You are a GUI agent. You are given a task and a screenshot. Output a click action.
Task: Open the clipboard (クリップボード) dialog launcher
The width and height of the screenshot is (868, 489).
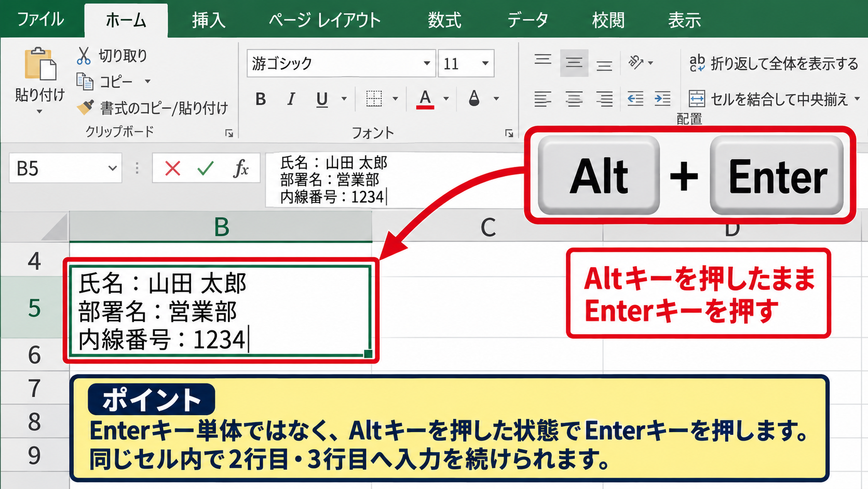[x=229, y=134]
